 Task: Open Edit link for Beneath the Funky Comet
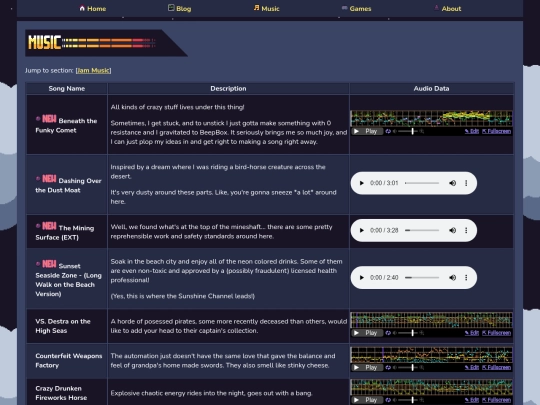coord(471,131)
